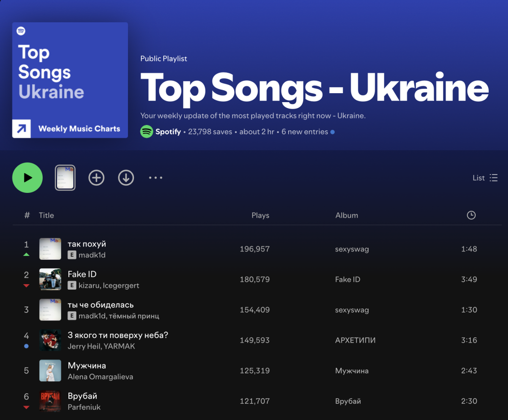
Task: Add playlist to library with plus icon
Action: point(96,178)
